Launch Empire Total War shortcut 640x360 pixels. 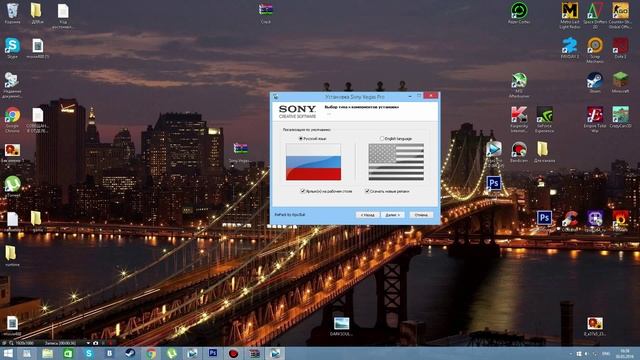(595, 120)
